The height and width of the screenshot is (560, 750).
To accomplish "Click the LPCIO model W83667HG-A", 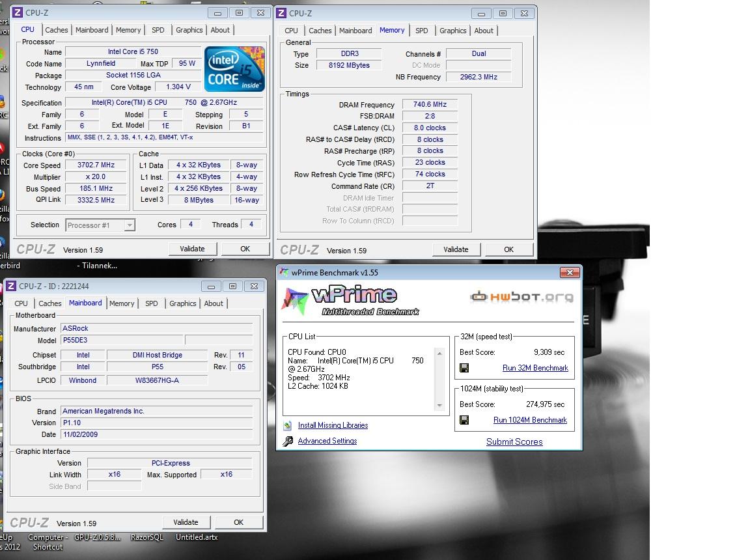I will tap(158, 381).
